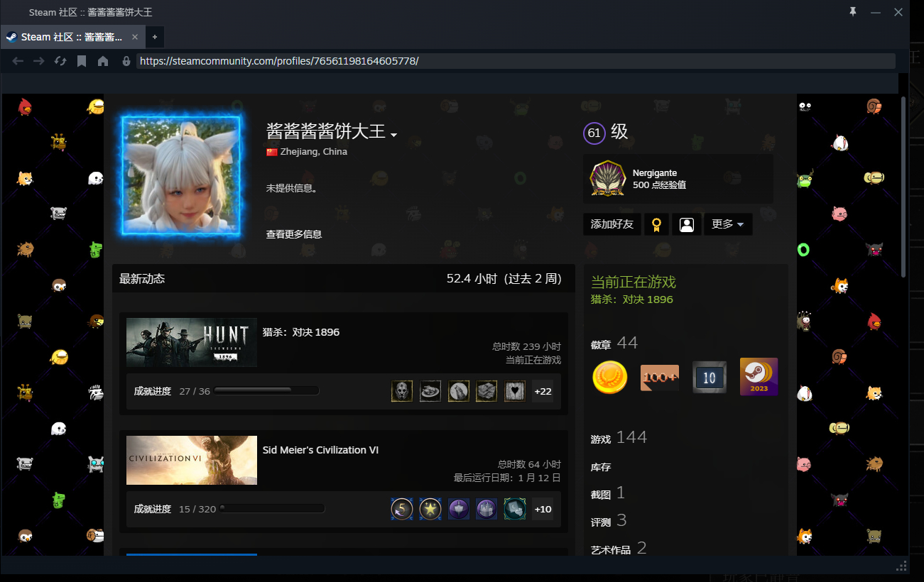Click the Steam 2023 badge
The height and width of the screenshot is (582, 924).
click(759, 376)
